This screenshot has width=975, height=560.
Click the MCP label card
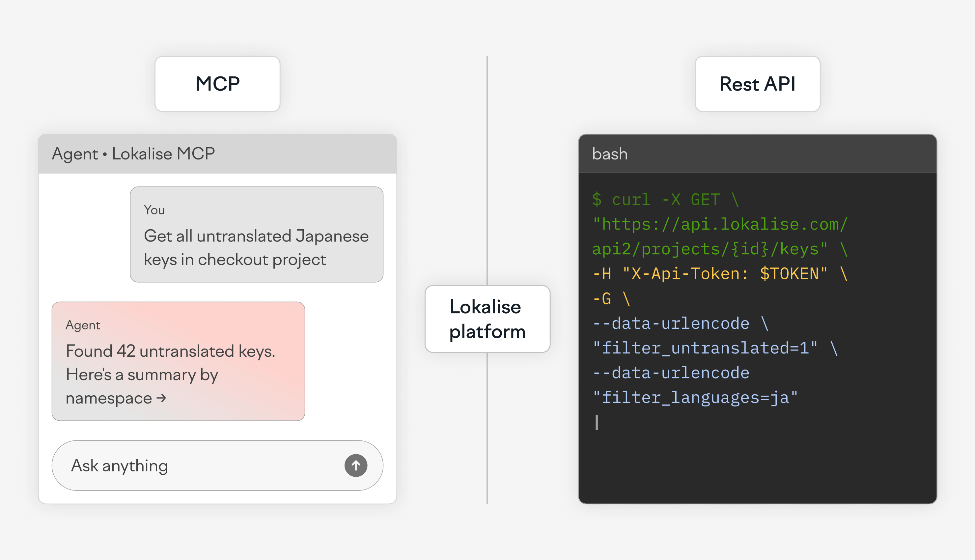[x=217, y=84]
